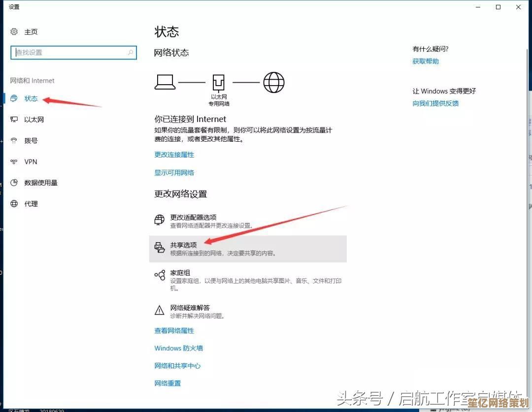Click the 网络疑难解答 warning triangle icon
The height and width of the screenshot is (412, 532).
160,310
